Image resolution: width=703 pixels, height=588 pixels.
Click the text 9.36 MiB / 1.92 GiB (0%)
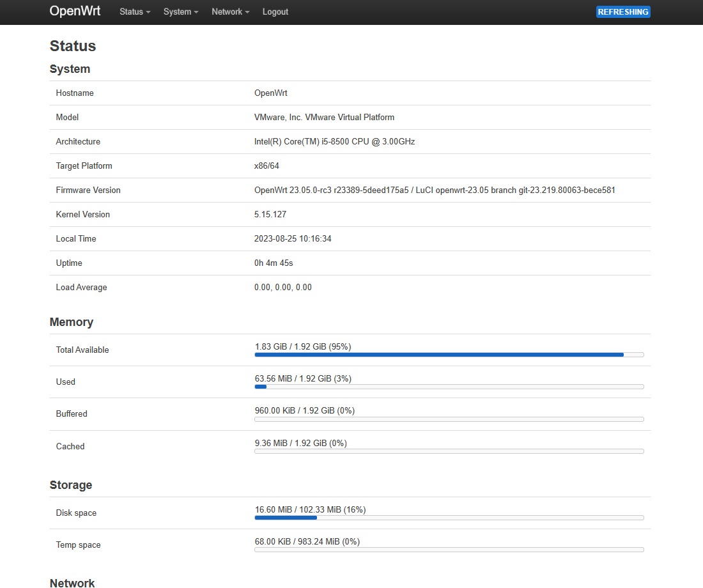[301, 443]
